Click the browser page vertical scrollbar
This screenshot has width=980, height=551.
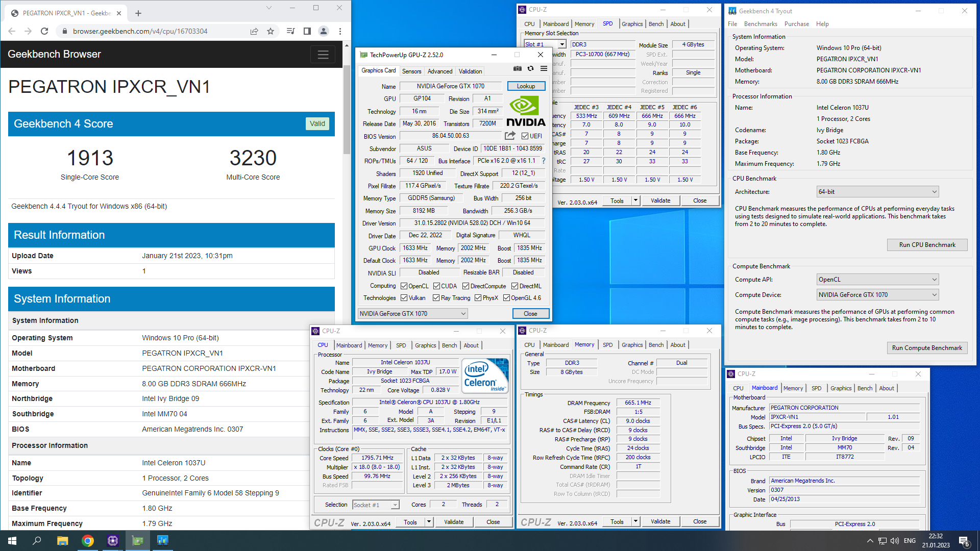tap(347, 110)
